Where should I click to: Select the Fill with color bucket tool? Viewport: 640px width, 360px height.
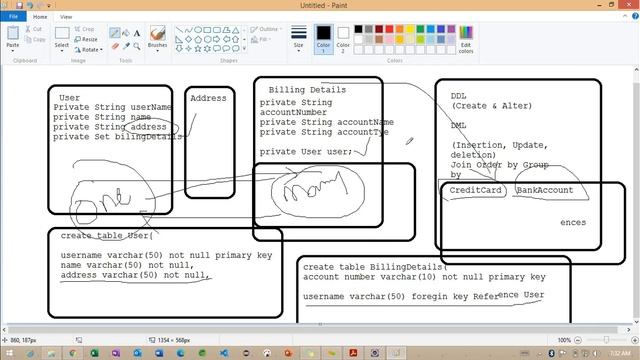(x=126, y=33)
